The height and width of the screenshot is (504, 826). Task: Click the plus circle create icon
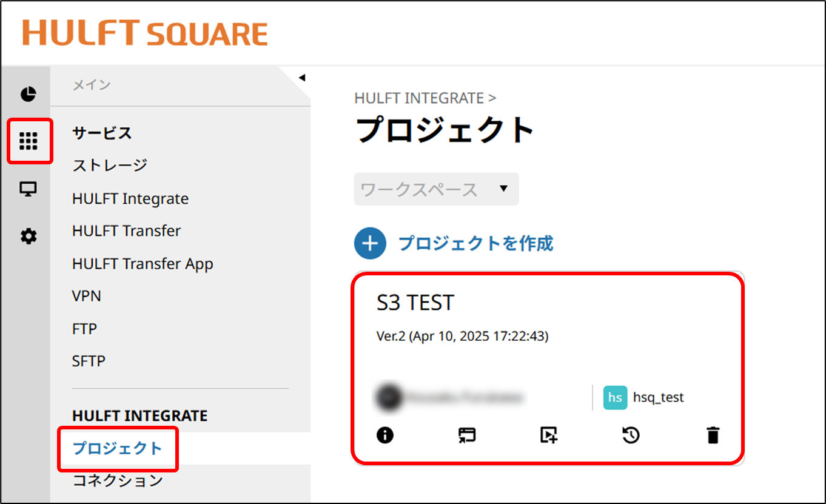(370, 244)
